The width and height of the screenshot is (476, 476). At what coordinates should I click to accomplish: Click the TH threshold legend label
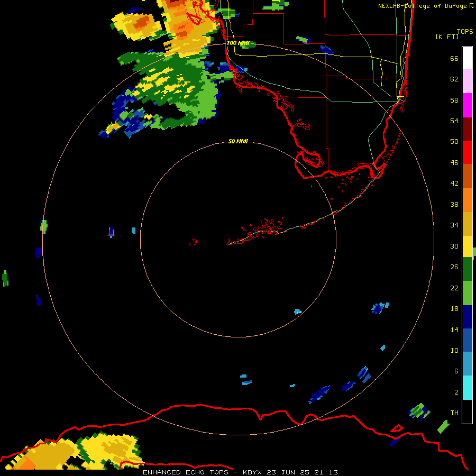pyautogui.click(x=454, y=413)
